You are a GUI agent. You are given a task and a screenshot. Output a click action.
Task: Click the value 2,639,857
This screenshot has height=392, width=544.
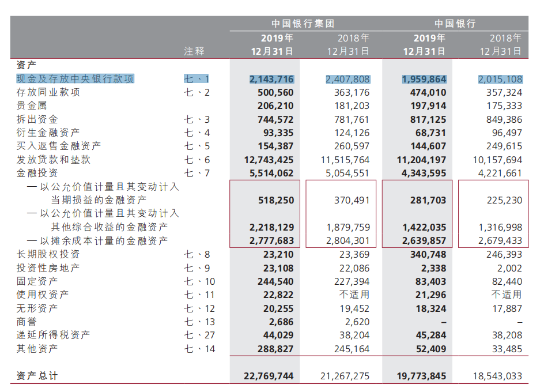coord(424,240)
